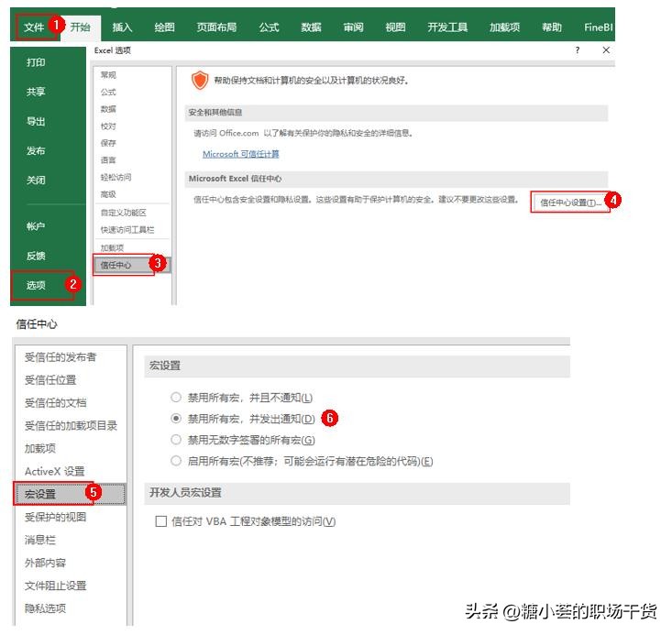
Task: Select 受保护的视图 in Trust Center
Action: pos(55,517)
